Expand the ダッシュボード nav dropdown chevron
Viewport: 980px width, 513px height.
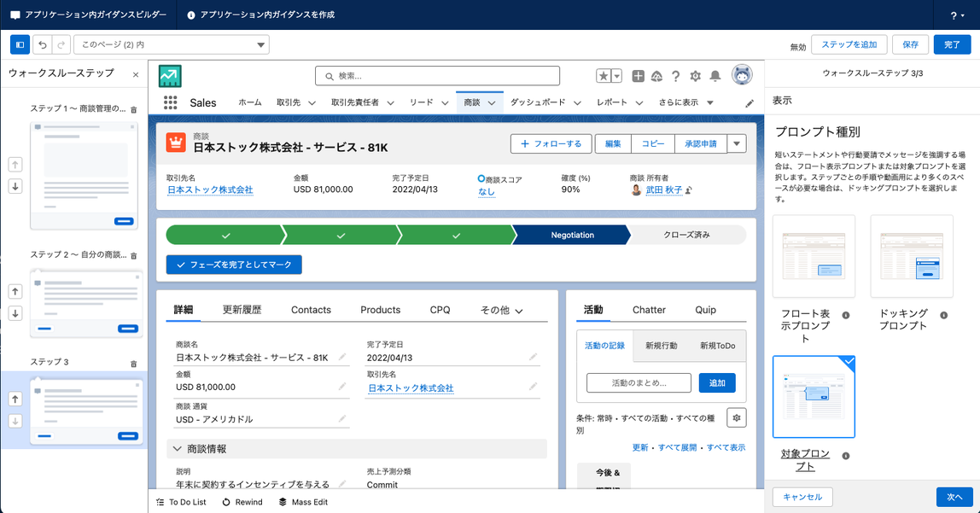(x=577, y=103)
